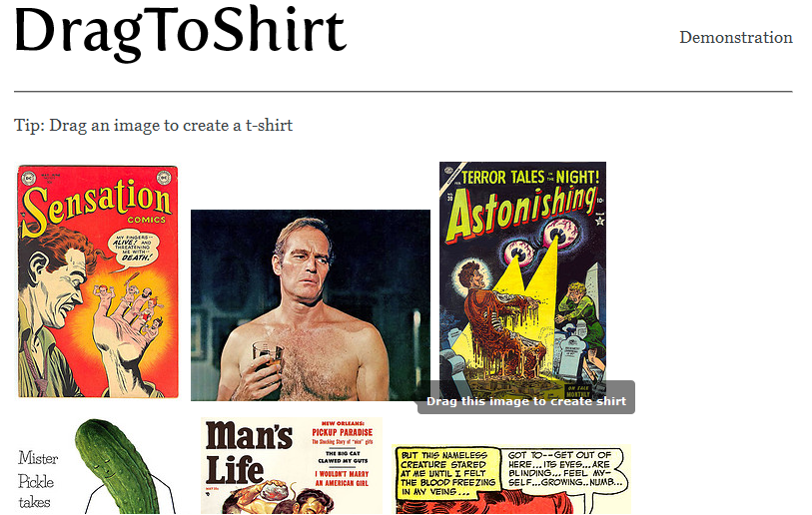
Task: Click the 'Mister Pickle takes' caption text
Action: 38,480
